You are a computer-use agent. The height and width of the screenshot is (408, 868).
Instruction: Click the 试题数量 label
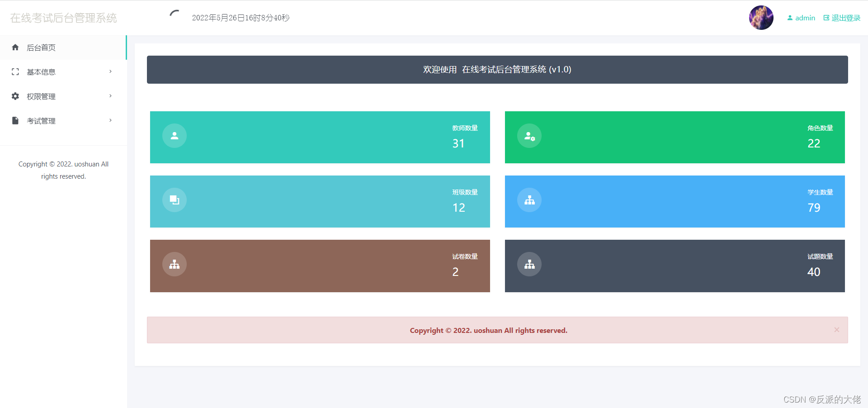point(820,256)
